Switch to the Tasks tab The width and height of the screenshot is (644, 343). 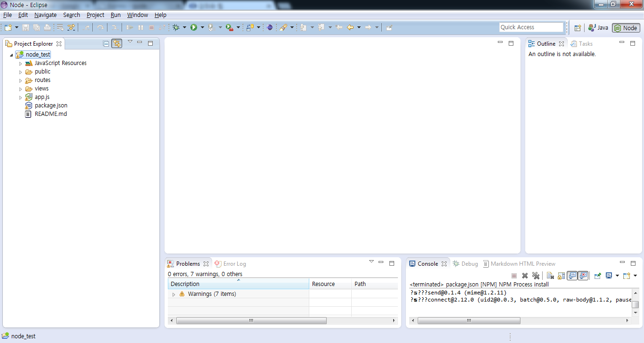(x=582, y=44)
